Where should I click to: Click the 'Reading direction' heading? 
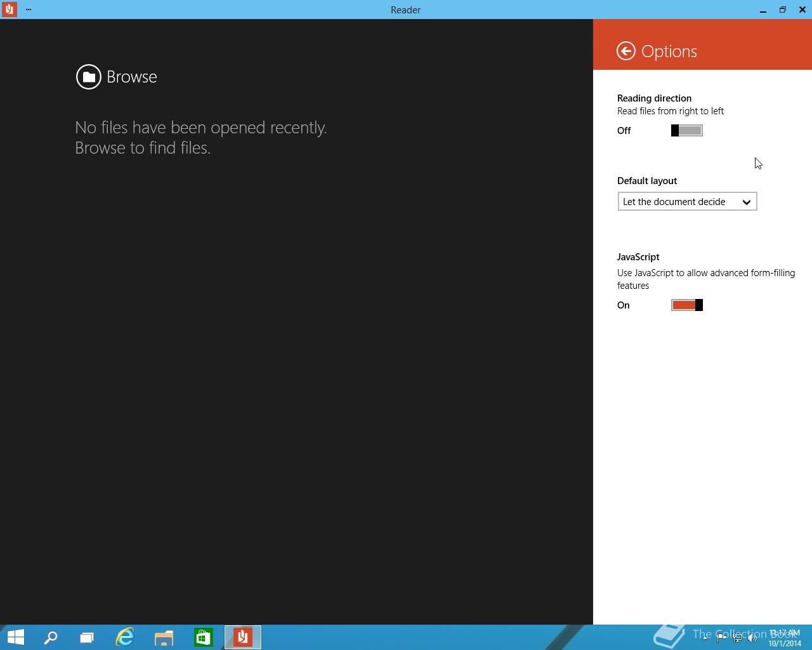[654, 98]
